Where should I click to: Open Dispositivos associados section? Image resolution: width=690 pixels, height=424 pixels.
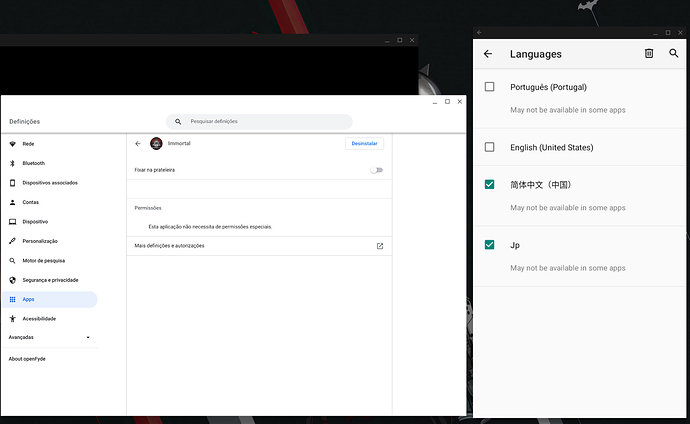[x=49, y=183]
